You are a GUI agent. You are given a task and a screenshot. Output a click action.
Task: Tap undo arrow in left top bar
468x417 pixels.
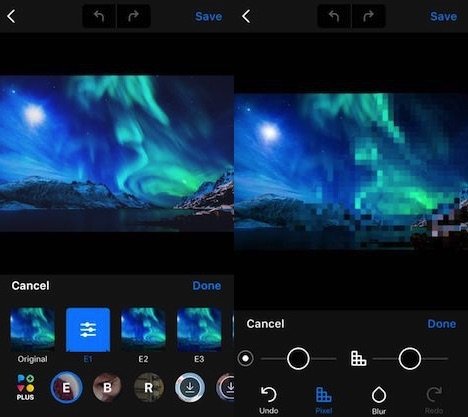(x=99, y=16)
